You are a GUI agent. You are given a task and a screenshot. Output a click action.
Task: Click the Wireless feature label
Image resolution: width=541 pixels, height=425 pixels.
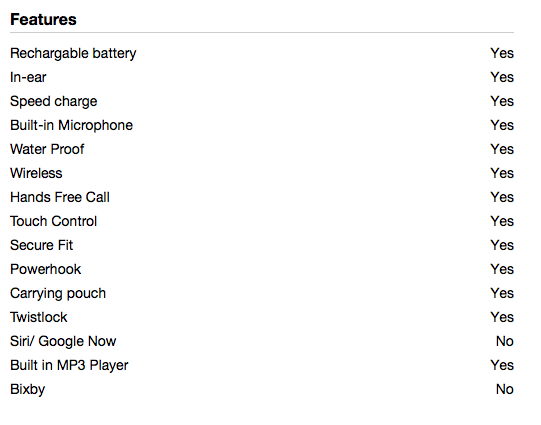click(x=36, y=173)
